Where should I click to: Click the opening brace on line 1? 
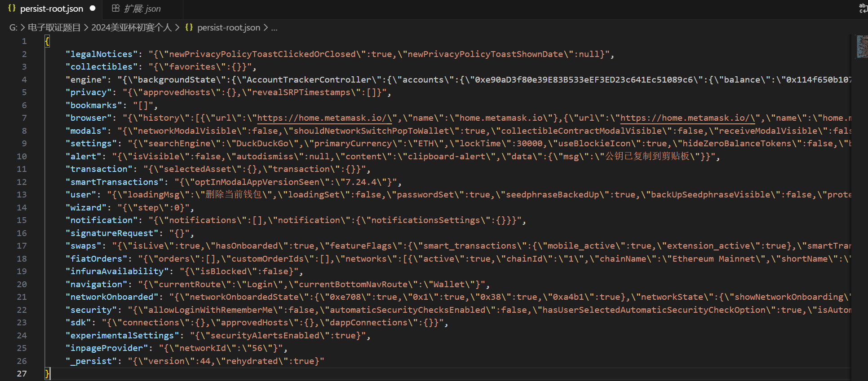(x=47, y=41)
